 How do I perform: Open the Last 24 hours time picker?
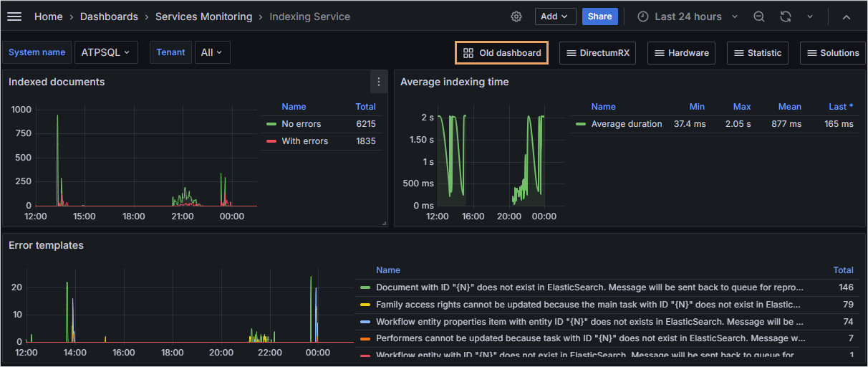(688, 16)
